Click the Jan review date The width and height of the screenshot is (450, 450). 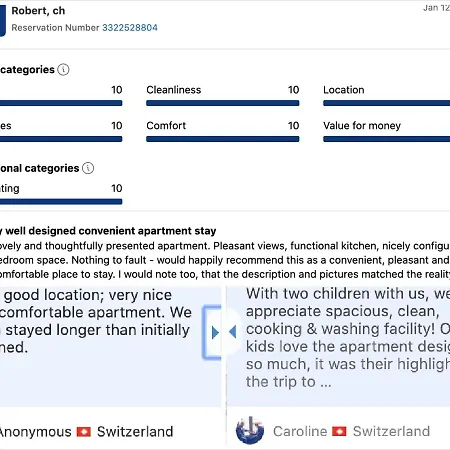[436, 8]
